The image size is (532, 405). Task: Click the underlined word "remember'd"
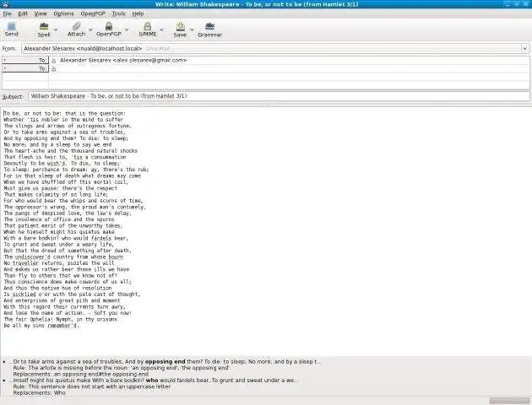62,326
